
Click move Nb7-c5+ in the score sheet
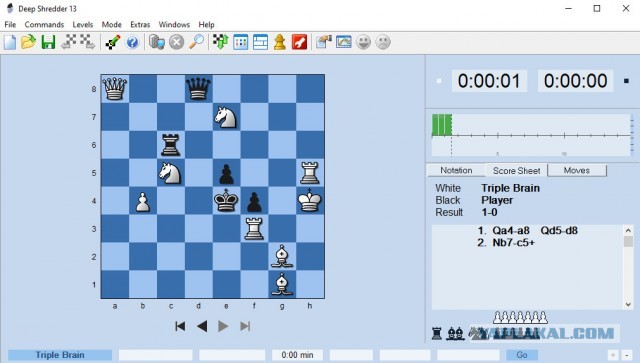coord(513,243)
